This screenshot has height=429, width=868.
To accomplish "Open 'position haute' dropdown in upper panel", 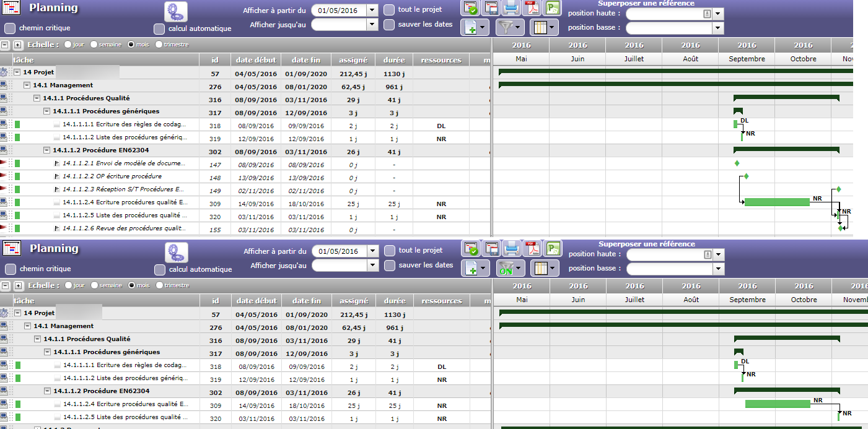I will tap(717, 14).
